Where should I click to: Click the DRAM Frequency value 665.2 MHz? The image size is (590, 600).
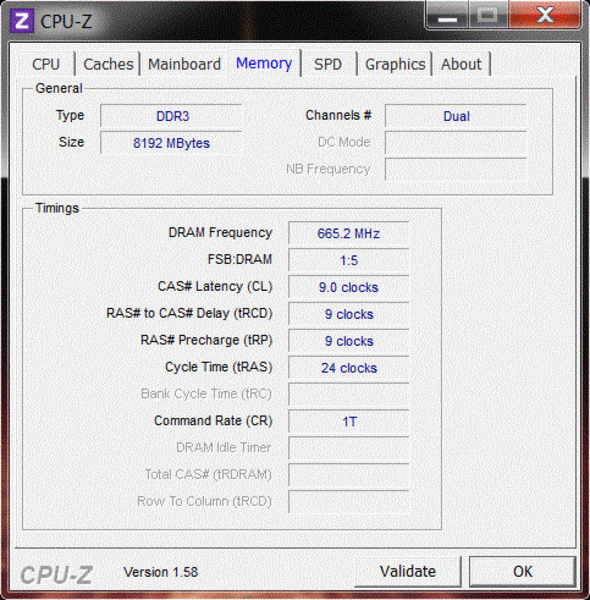tap(349, 233)
